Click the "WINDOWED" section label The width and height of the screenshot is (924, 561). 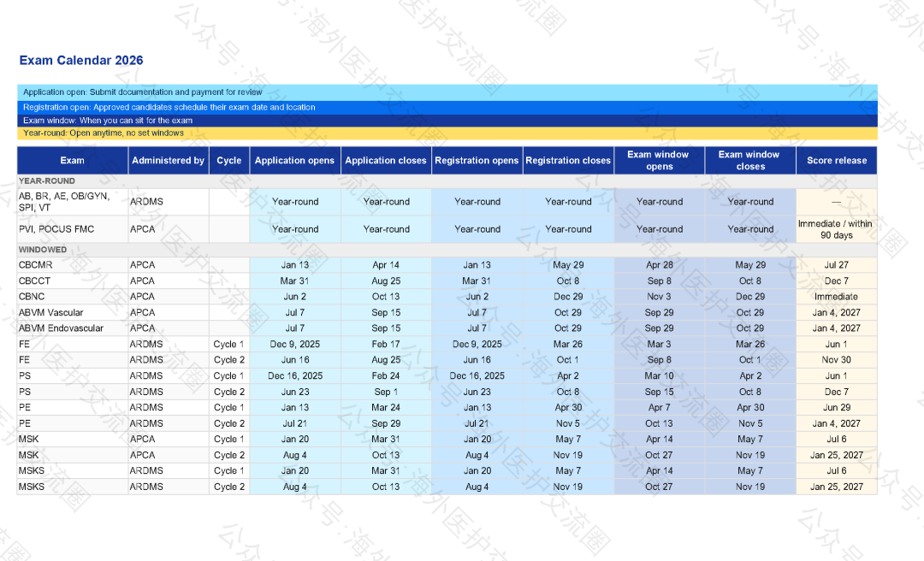tap(43, 250)
